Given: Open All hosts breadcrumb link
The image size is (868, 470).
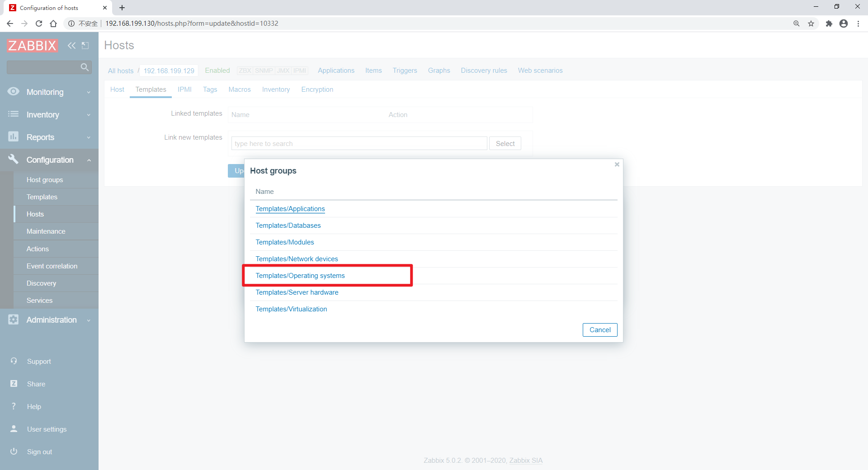Looking at the screenshot, I should pos(121,71).
